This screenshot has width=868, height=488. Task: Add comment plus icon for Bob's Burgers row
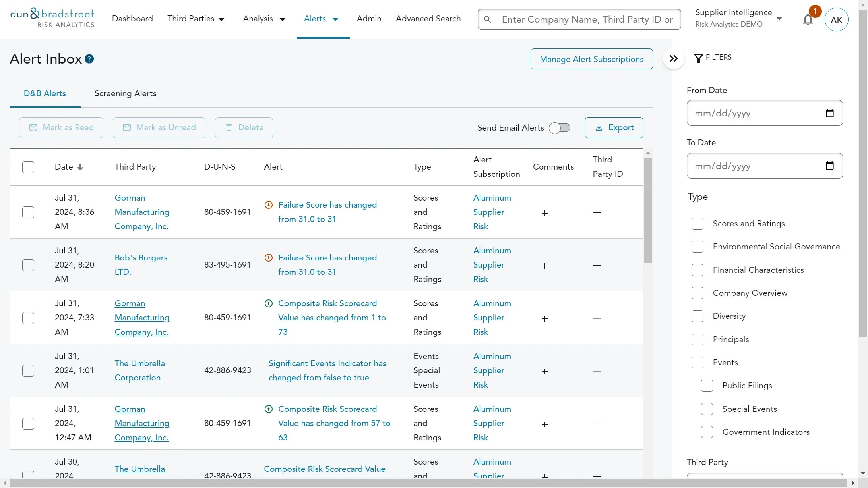(x=545, y=266)
